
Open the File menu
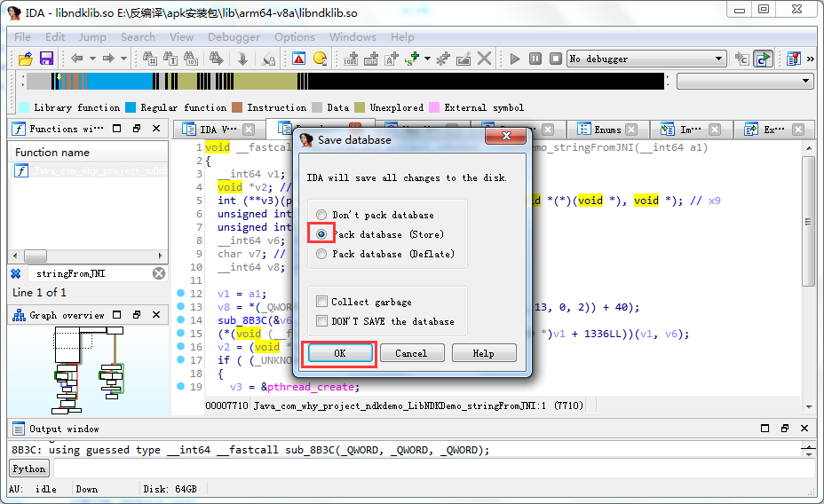(x=22, y=37)
